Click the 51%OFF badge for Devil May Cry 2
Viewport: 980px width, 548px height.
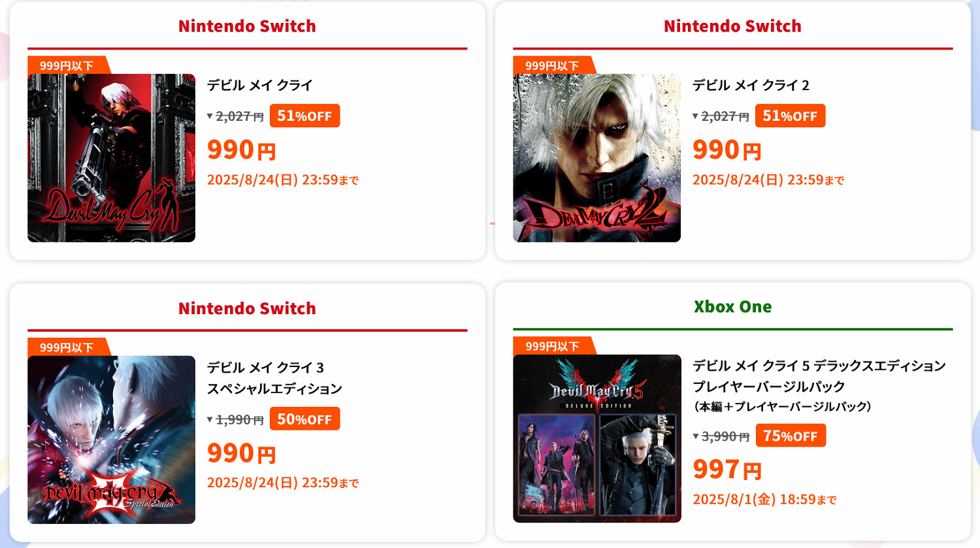[790, 116]
